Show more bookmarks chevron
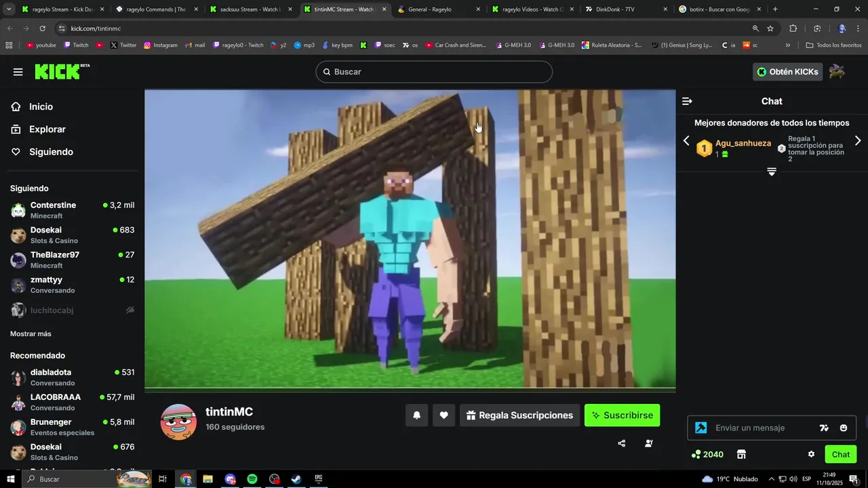This screenshot has width=868, height=488. 788,45
